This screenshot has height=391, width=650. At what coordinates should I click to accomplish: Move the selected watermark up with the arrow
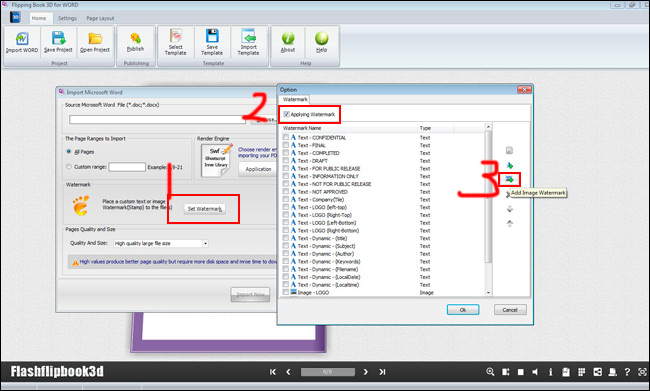click(510, 223)
